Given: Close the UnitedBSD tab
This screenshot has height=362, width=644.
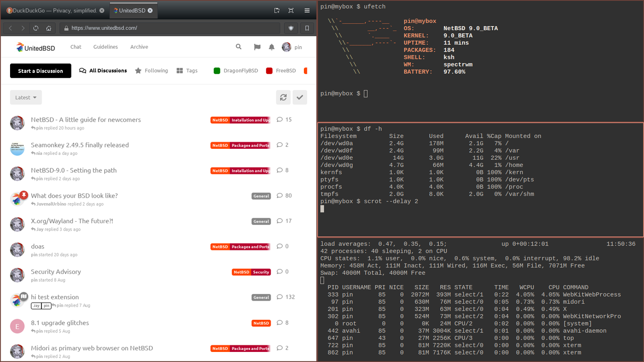Looking at the screenshot, I should pos(151,10).
